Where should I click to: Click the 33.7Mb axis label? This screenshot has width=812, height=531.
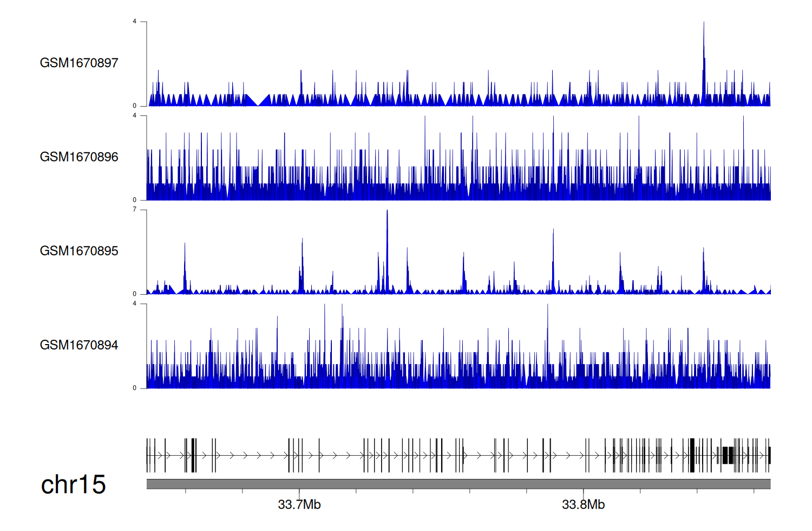(x=299, y=504)
